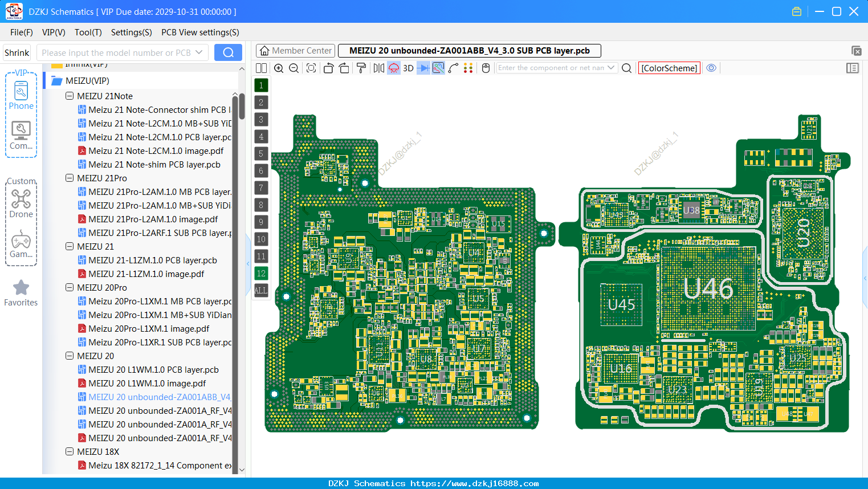Show PCB layer 8

261,205
